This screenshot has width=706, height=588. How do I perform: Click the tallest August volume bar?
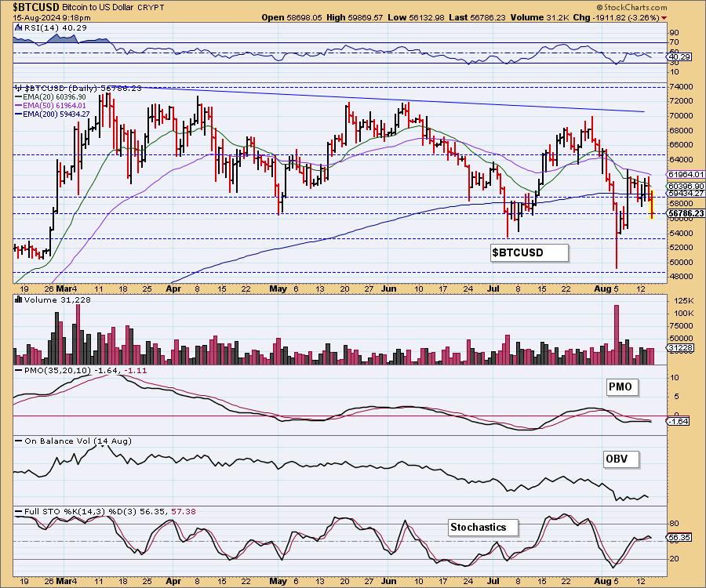[617, 335]
